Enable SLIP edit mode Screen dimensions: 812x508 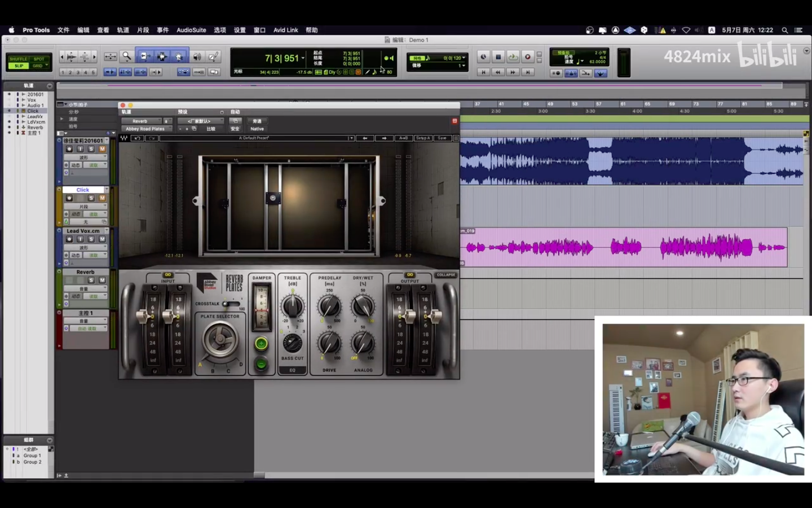pos(19,65)
